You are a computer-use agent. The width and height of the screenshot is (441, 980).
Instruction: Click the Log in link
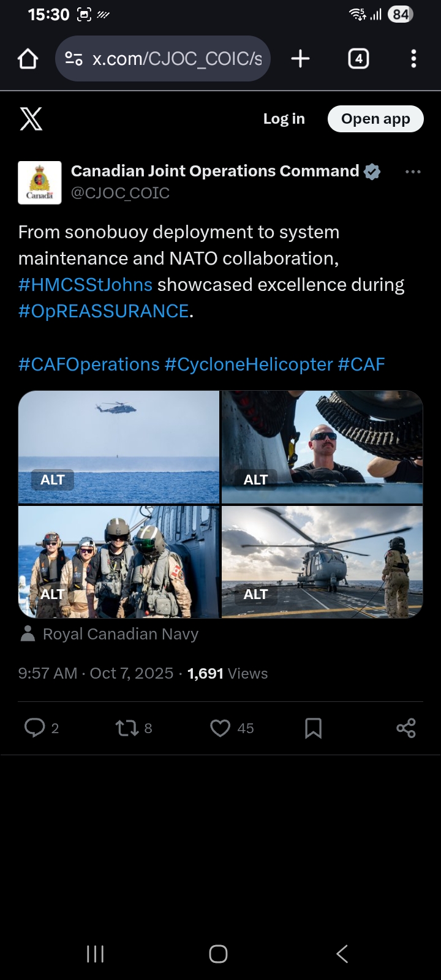(284, 119)
